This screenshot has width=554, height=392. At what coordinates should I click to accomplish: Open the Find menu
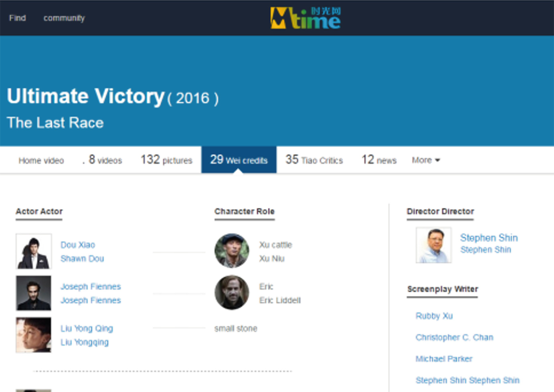[18, 18]
